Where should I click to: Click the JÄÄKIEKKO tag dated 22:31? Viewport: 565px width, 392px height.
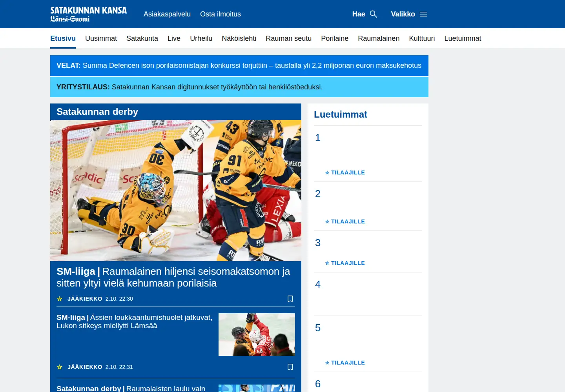(85, 367)
